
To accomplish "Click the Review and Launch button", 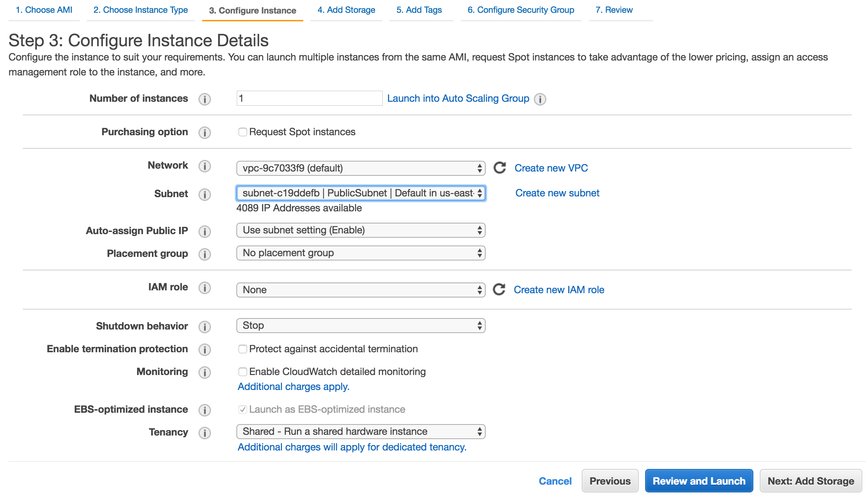I will 699,481.
